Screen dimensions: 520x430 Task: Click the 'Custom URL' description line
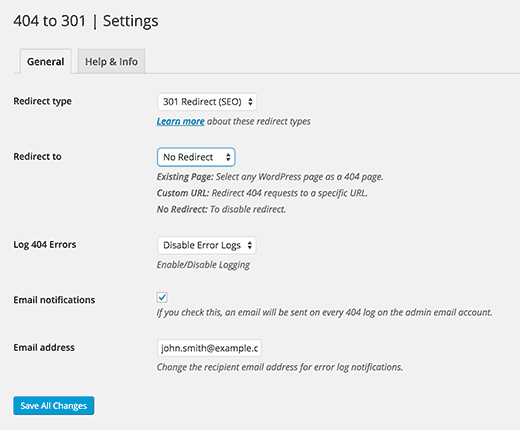(x=262, y=193)
